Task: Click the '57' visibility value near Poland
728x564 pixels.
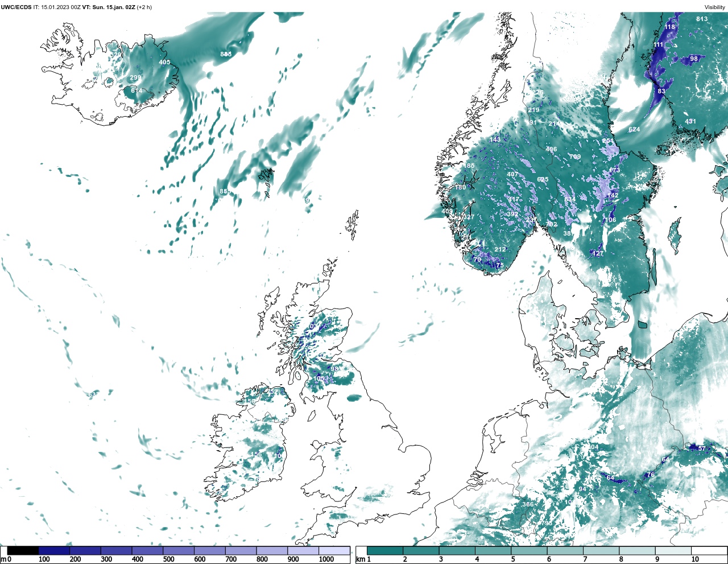Action: click(x=702, y=448)
